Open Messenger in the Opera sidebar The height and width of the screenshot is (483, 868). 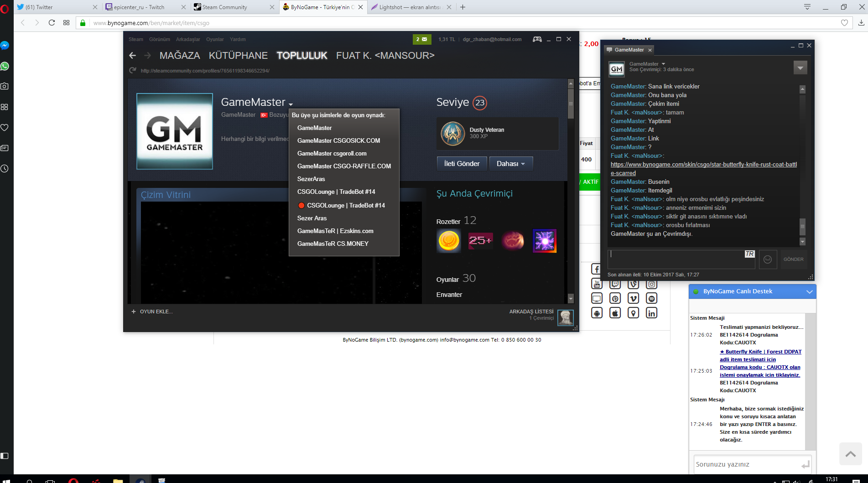tap(5, 46)
